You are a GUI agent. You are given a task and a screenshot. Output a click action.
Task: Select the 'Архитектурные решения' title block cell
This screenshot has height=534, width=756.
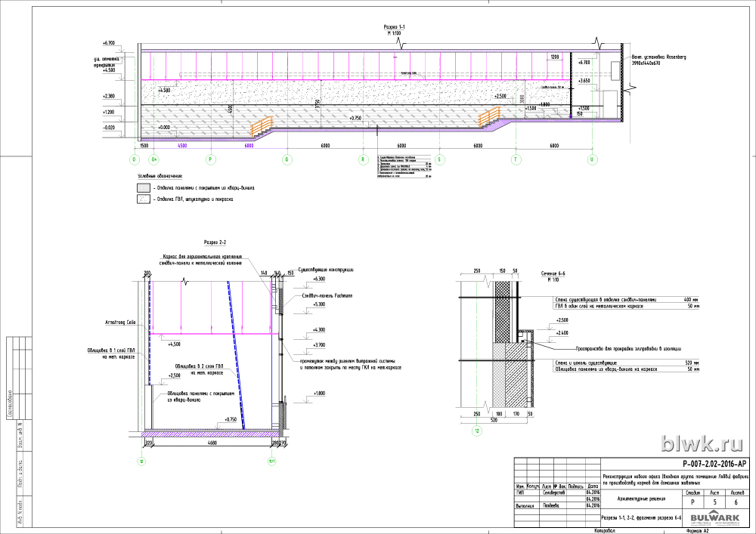641,499
